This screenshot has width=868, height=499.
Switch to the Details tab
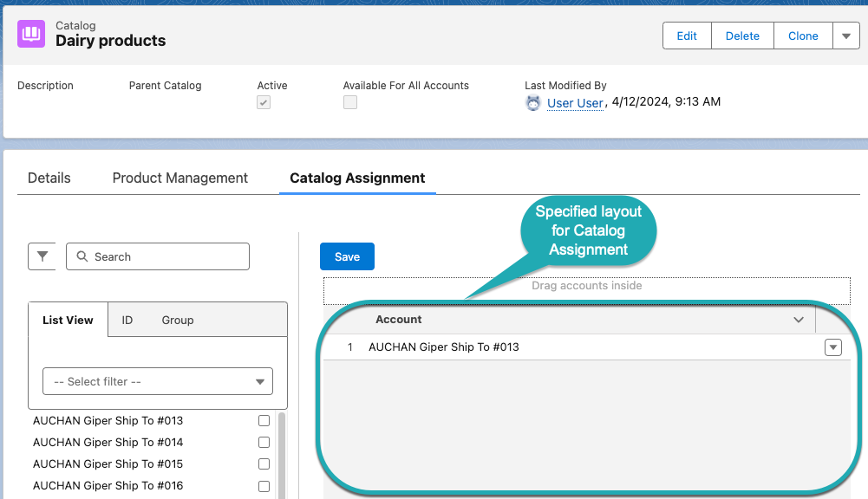pos(49,178)
